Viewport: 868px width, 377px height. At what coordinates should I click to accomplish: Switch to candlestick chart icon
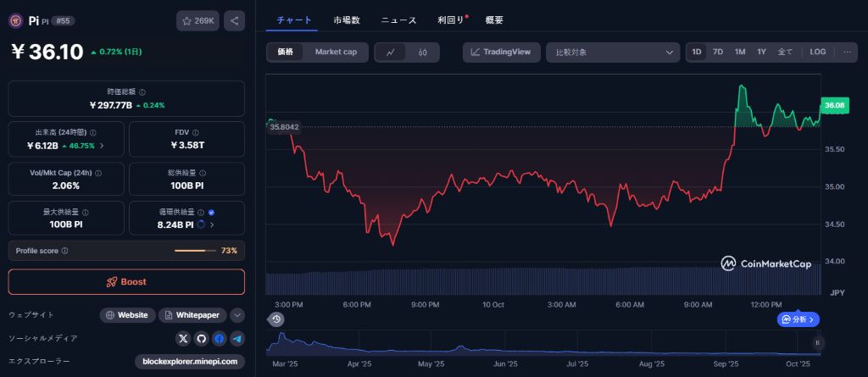click(x=422, y=52)
